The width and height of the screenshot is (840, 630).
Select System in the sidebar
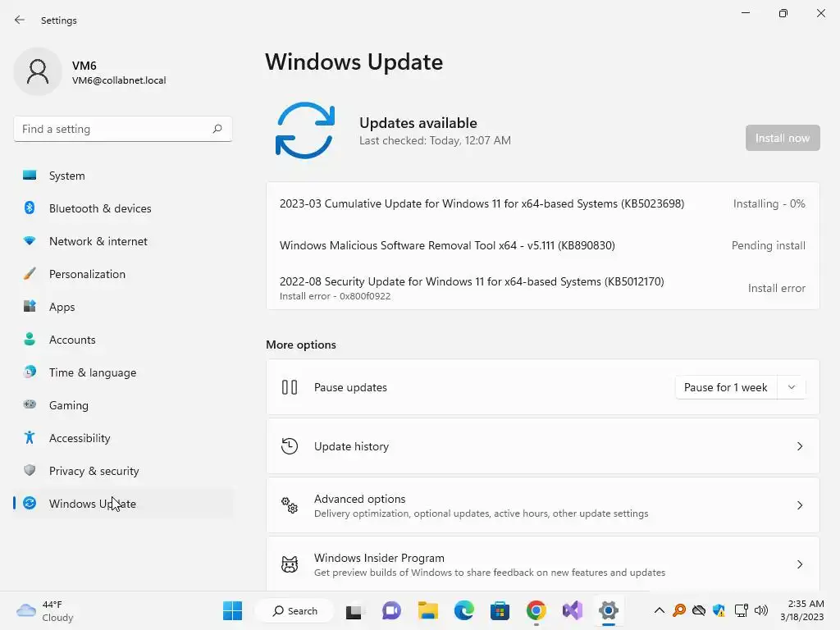pos(123,176)
